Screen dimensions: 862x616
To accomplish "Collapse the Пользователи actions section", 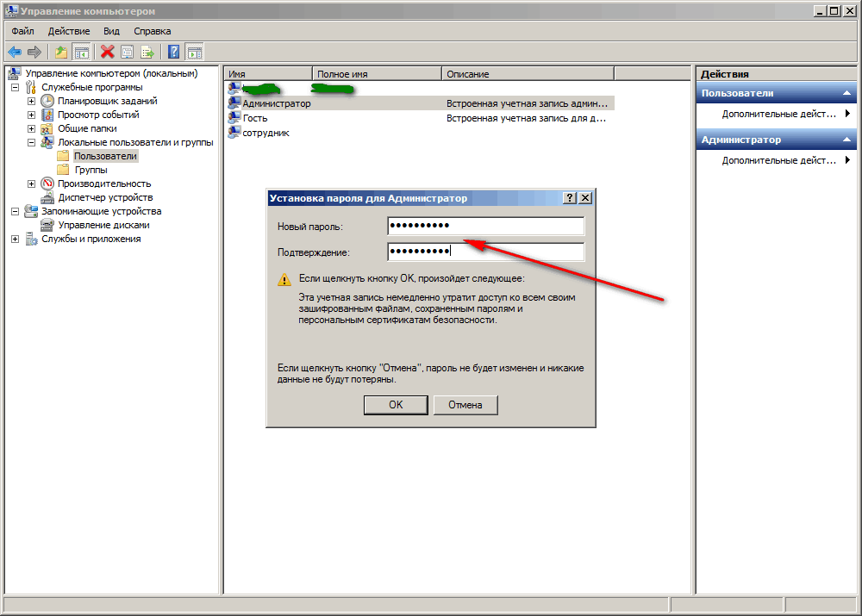I will [x=846, y=93].
